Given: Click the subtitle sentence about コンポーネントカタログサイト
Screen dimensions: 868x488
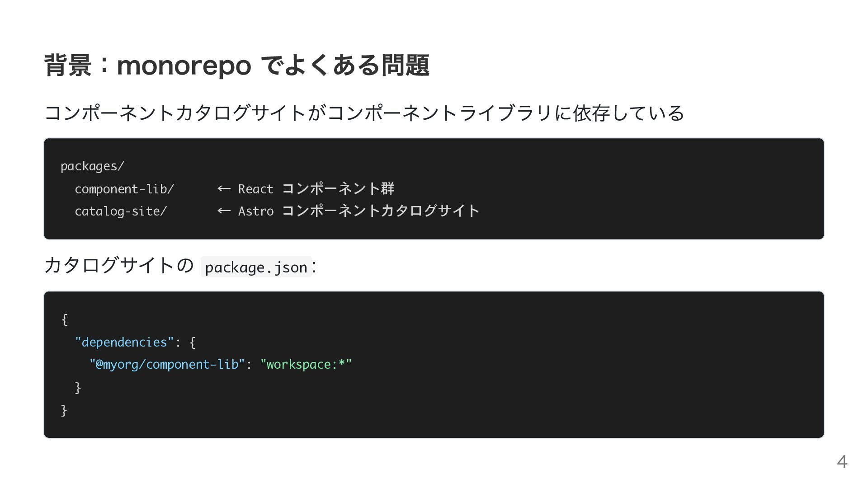Looking at the screenshot, I should 364,113.
